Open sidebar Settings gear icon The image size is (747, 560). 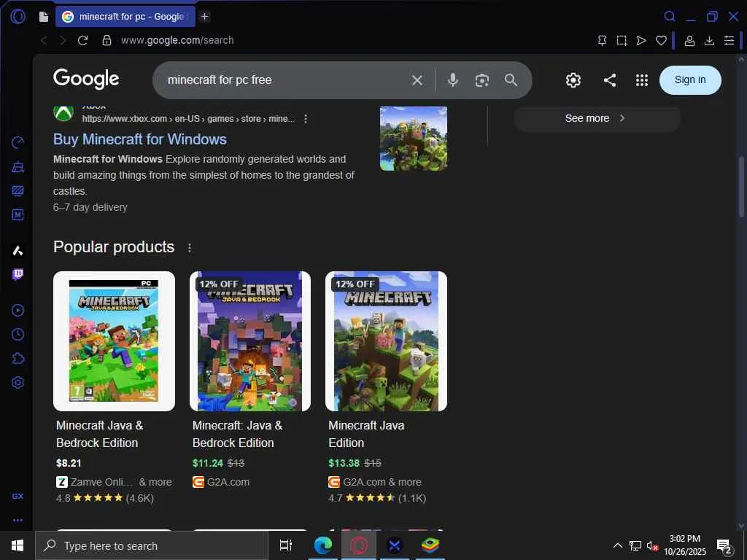pyautogui.click(x=18, y=382)
